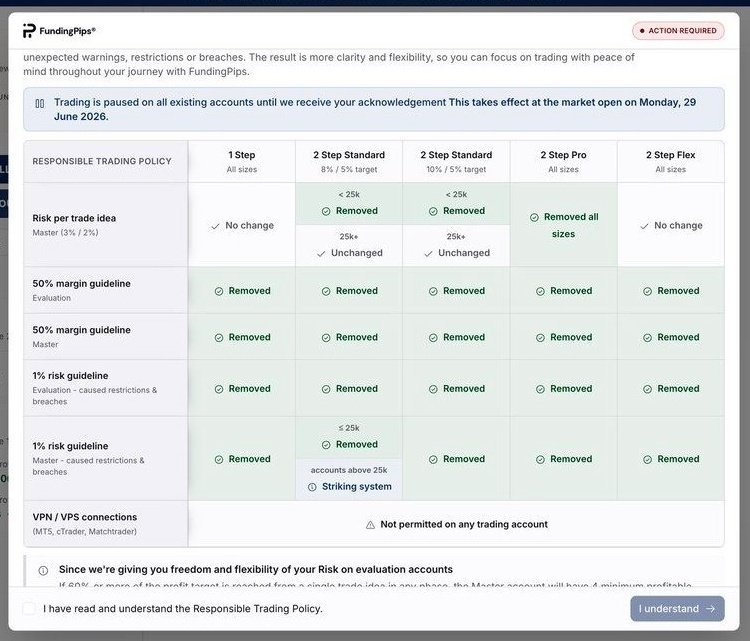The width and height of the screenshot is (750, 641).
Task: Click the warning triangle icon in VPN / VPS row
Action: click(x=370, y=525)
